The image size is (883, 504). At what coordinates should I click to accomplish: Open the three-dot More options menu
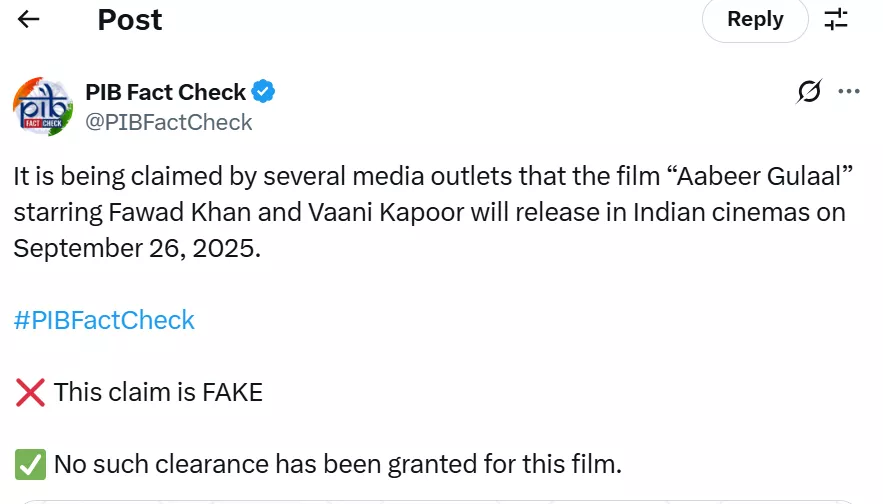(849, 92)
